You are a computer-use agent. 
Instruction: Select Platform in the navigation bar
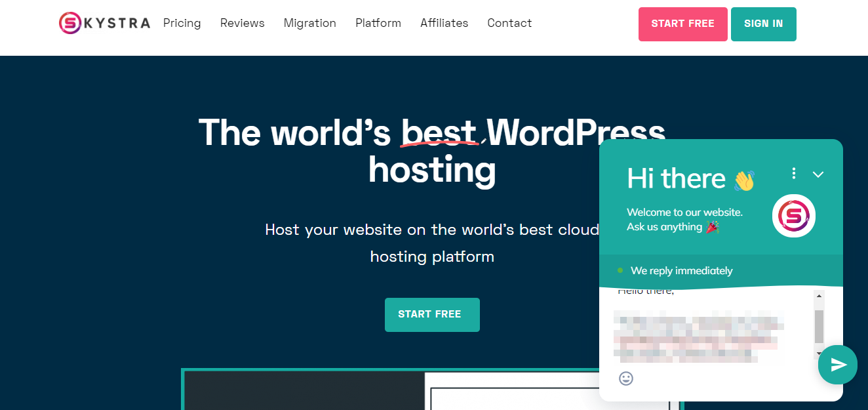[378, 24]
